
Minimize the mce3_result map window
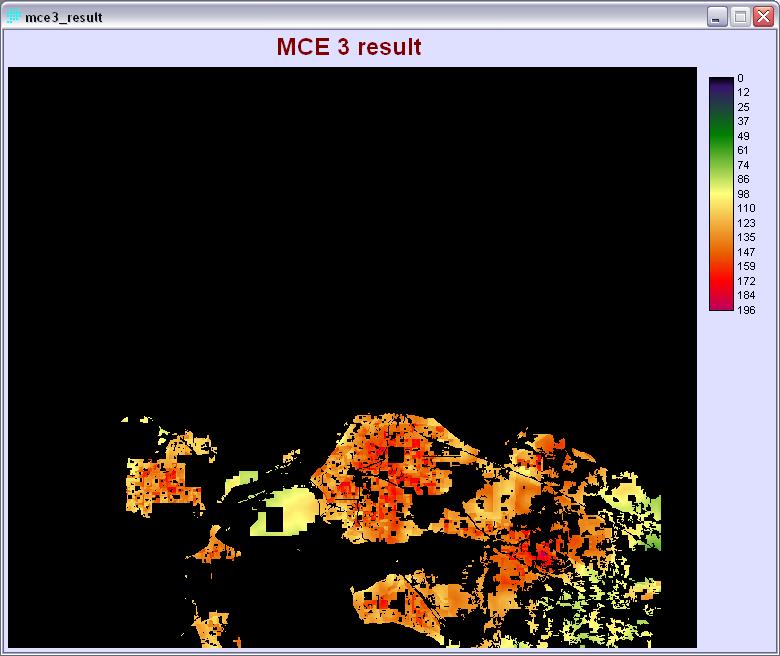click(717, 17)
